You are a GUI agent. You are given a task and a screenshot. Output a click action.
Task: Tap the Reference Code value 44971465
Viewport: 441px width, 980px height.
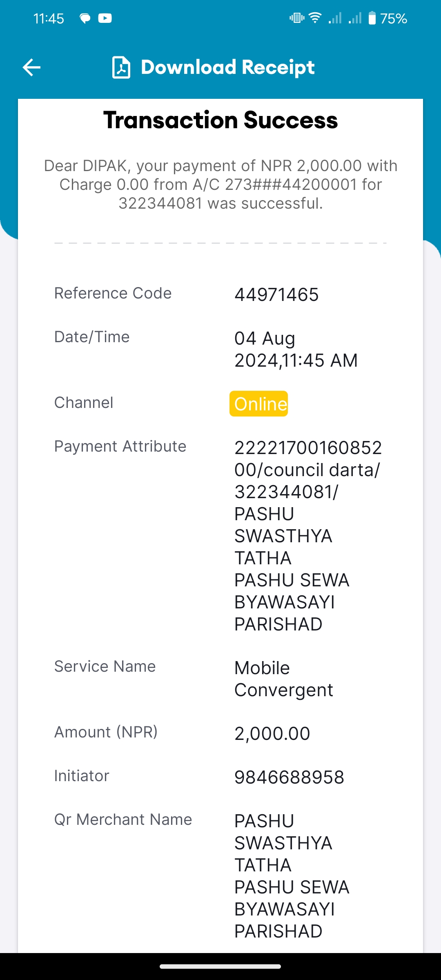(x=276, y=295)
